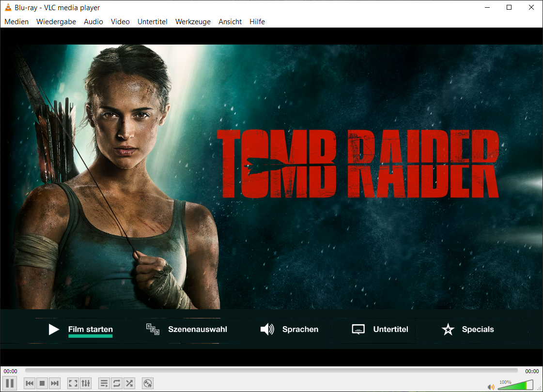The height and width of the screenshot is (392, 543).
Task: Click the disc menu navigation icon
Action: [147, 383]
